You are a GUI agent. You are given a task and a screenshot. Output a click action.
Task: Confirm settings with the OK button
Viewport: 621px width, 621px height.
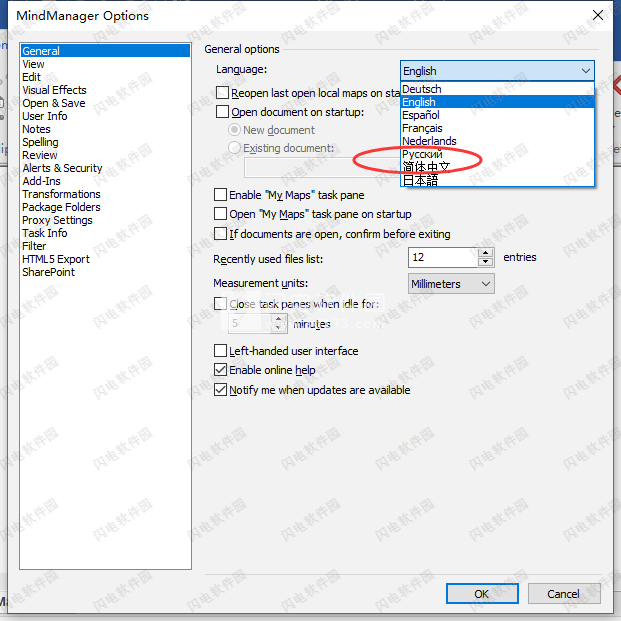tap(482, 594)
